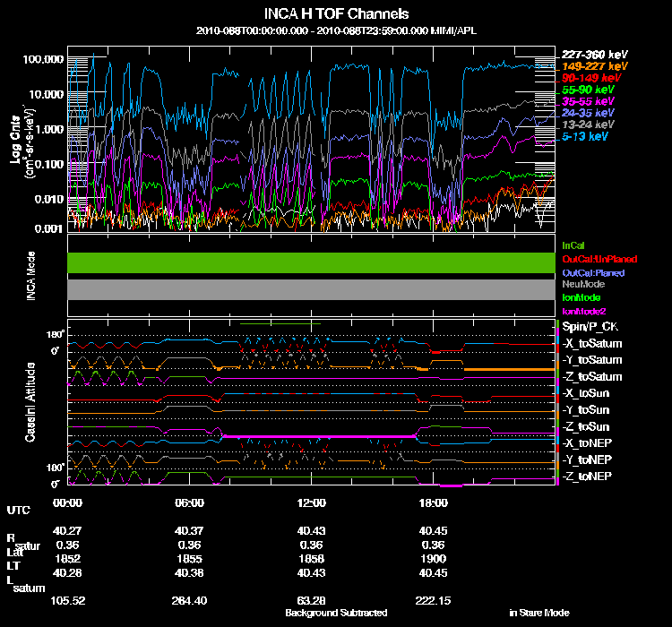Screen dimensions: 672x627
Task: Click the 90-149 keV legend entry
Action: pyautogui.click(x=591, y=78)
